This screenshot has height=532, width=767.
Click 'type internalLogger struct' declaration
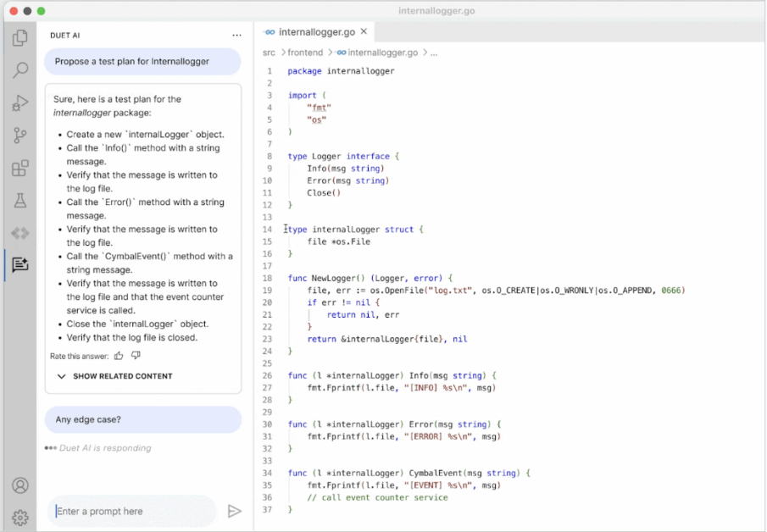356,230
